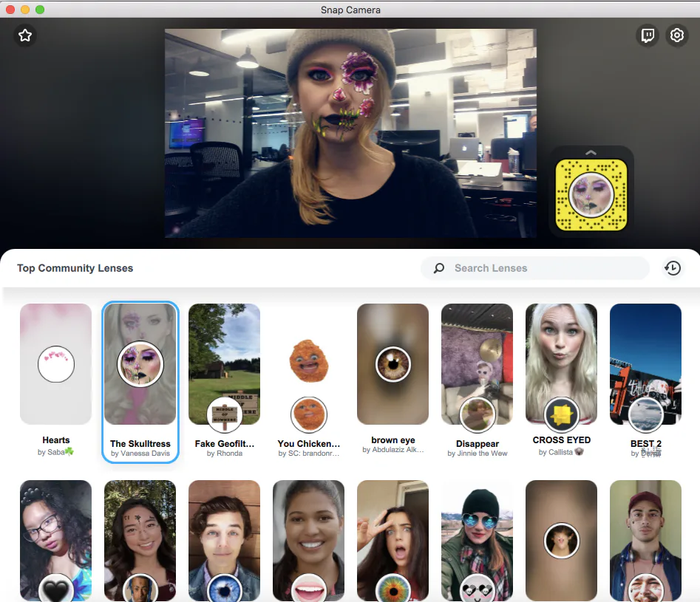Click the yellow CROSS EYED lens icon
The width and height of the screenshot is (700, 602).
pyautogui.click(x=561, y=414)
